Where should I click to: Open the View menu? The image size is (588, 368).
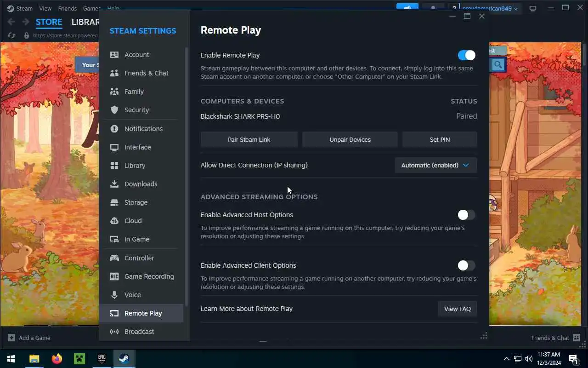(x=45, y=8)
